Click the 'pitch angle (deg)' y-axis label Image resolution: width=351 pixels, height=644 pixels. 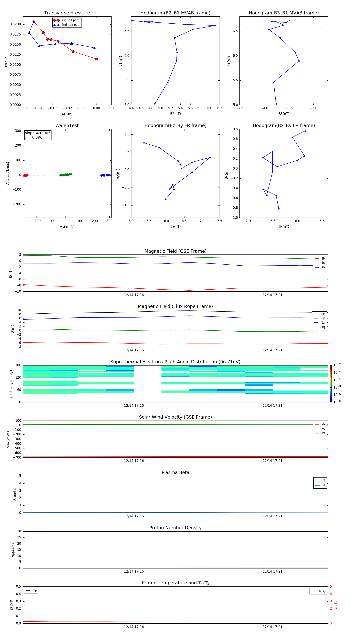point(11,384)
